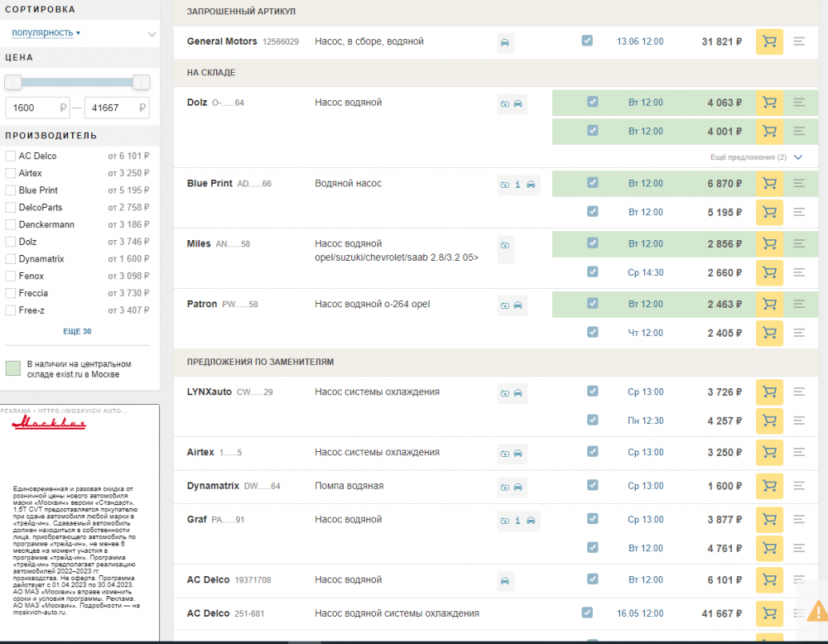Open General Motors brand link

point(222,41)
